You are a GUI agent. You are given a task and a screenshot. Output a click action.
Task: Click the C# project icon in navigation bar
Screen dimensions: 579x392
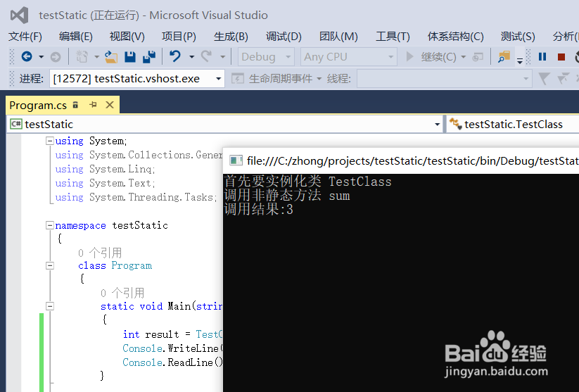(16, 124)
